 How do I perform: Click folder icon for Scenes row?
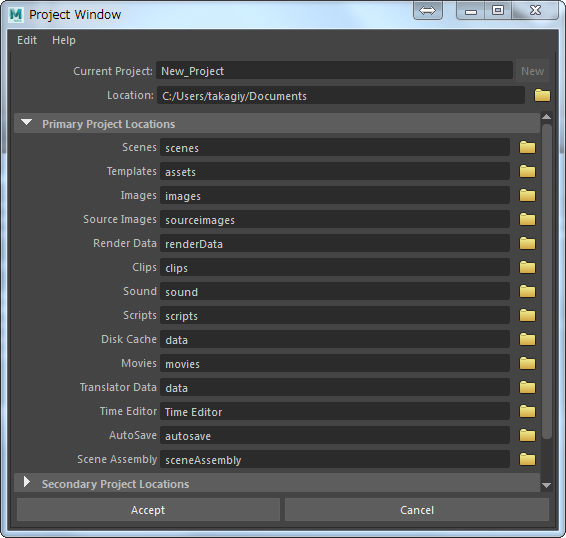(527, 147)
